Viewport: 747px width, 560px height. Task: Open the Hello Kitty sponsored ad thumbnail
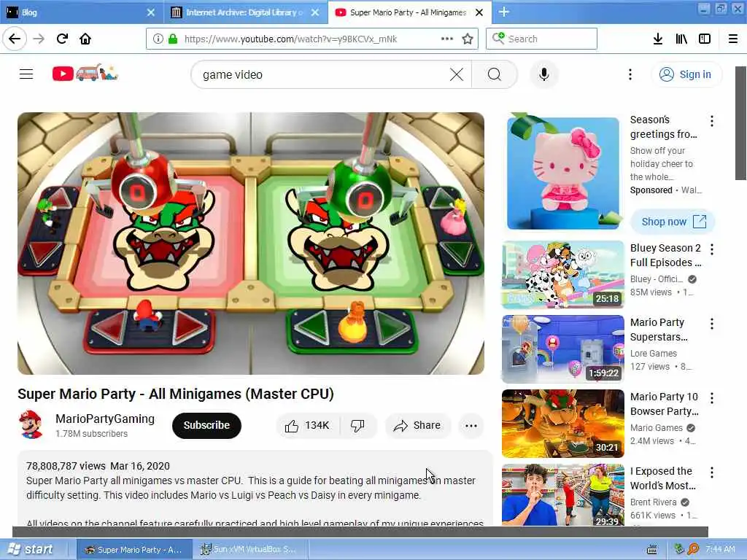click(x=563, y=172)
